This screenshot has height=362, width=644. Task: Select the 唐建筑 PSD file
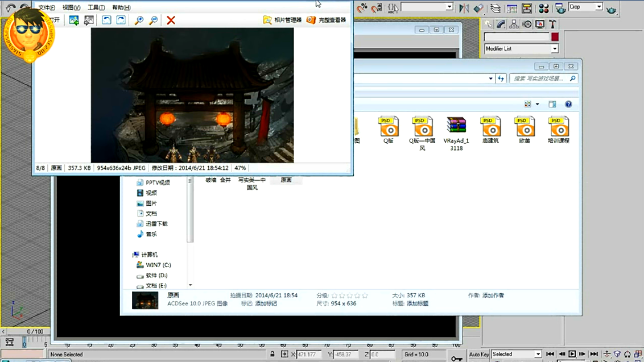490,130
